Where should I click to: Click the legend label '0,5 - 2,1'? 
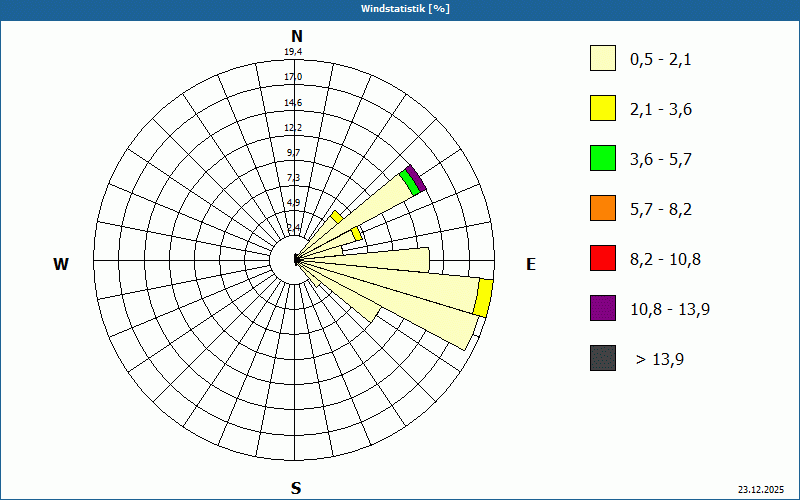click(x=661, y=60)
